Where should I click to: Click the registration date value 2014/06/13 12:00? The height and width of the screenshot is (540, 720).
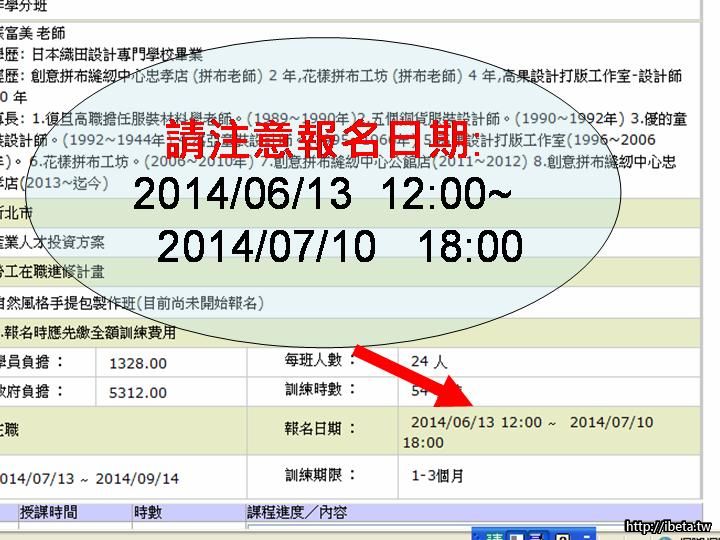476,422
